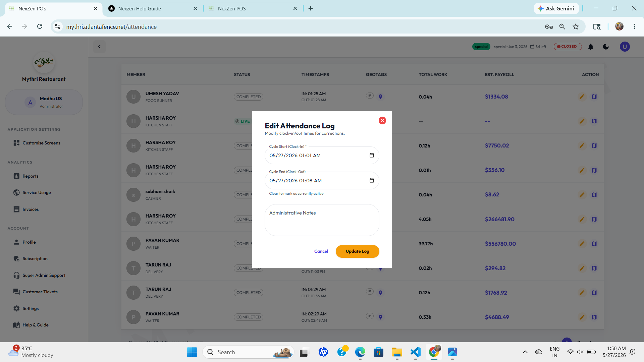Reload the attendance page
The width and height of the screenshot is (644, 362).
pos(40,26)
